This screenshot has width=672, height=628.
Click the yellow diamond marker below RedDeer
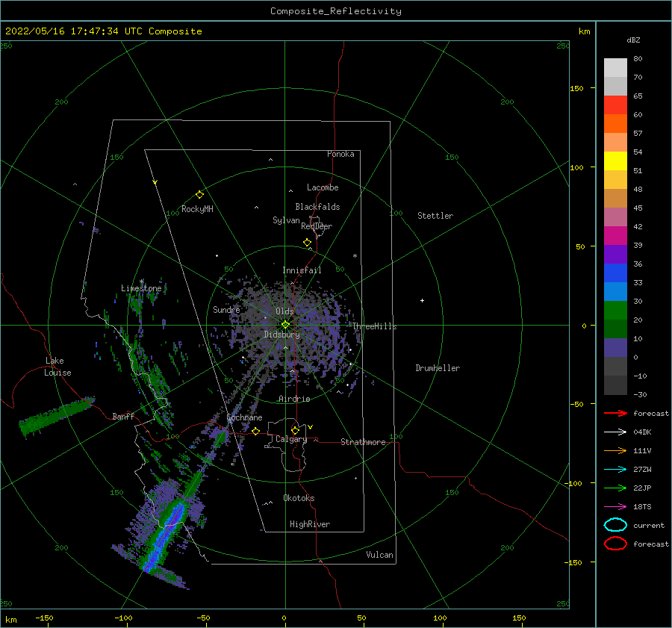[307, 243]
